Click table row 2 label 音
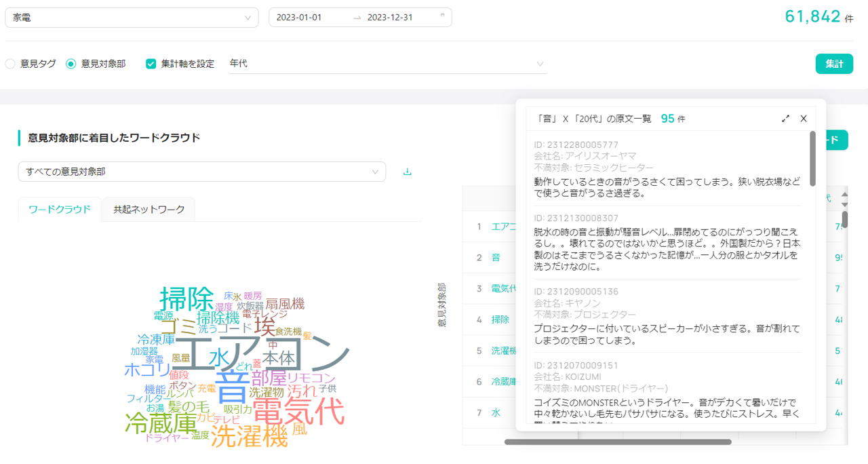868x464 pixels. (496, 257)
